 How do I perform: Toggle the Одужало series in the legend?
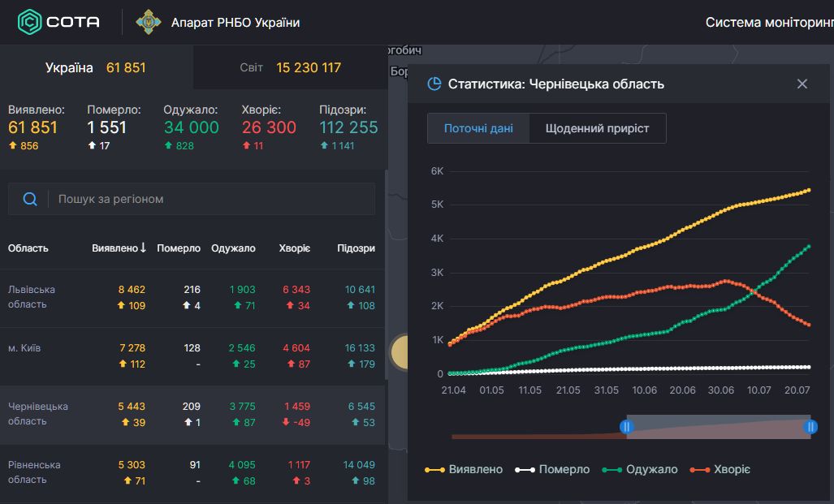(640, 469)
